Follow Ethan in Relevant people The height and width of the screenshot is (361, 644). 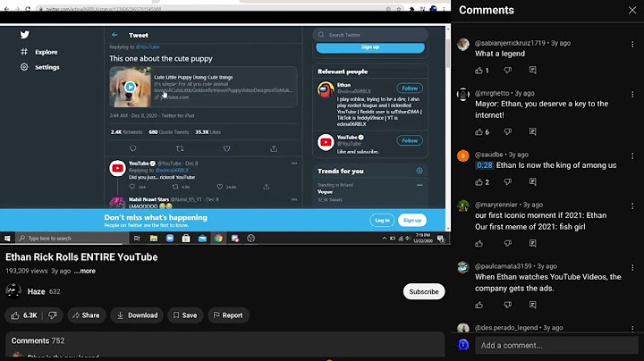coord(410,88)
